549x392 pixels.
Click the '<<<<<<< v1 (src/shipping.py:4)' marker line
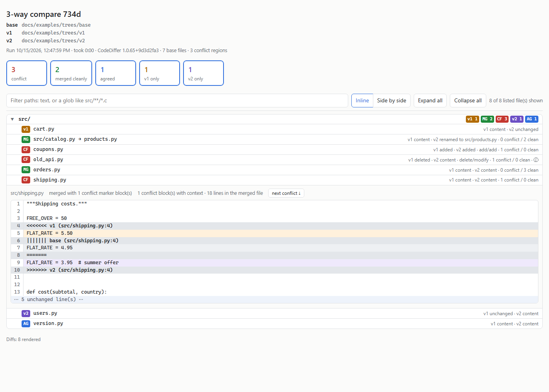(274, 226)
